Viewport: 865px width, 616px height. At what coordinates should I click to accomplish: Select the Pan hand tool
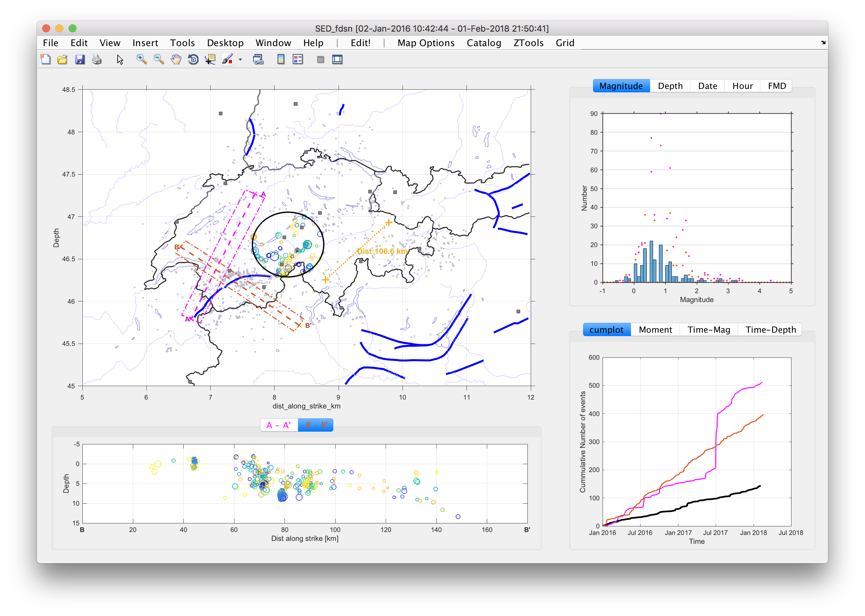176,59
